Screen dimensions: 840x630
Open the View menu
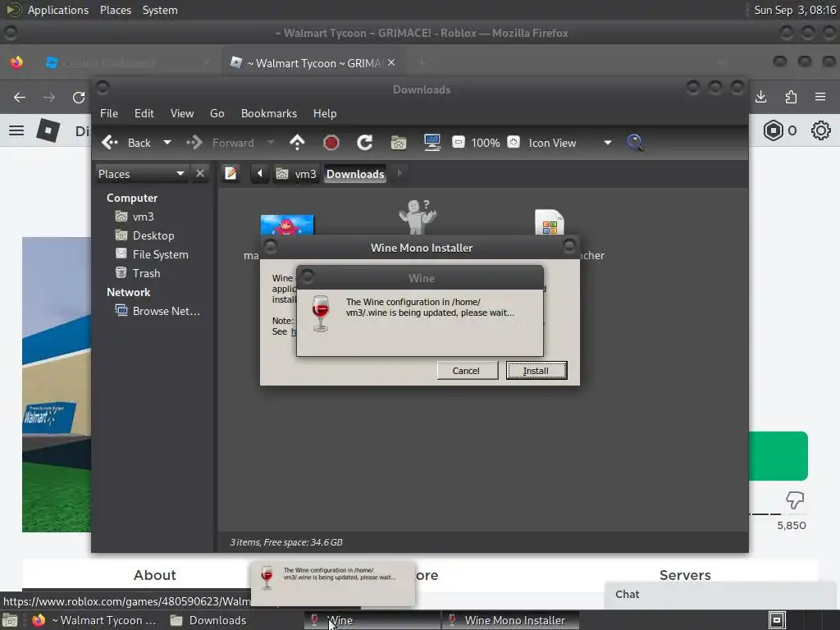182,113
